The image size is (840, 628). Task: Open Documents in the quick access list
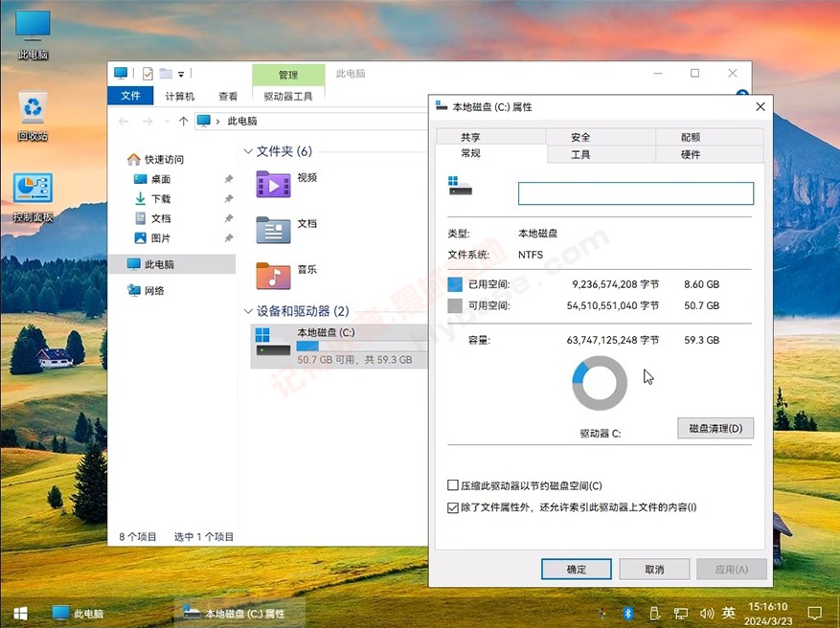pyautogui.click(x=152, y=218)
